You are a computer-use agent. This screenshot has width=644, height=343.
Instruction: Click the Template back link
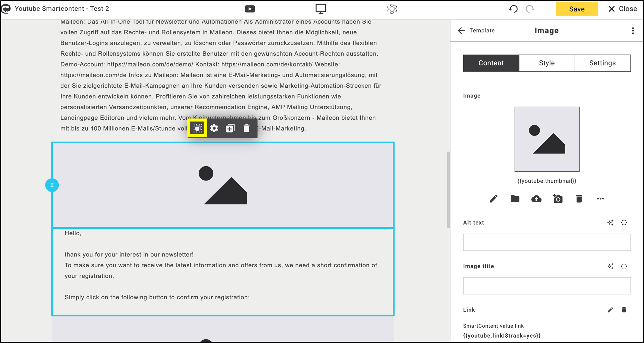[x=482, y=31]
